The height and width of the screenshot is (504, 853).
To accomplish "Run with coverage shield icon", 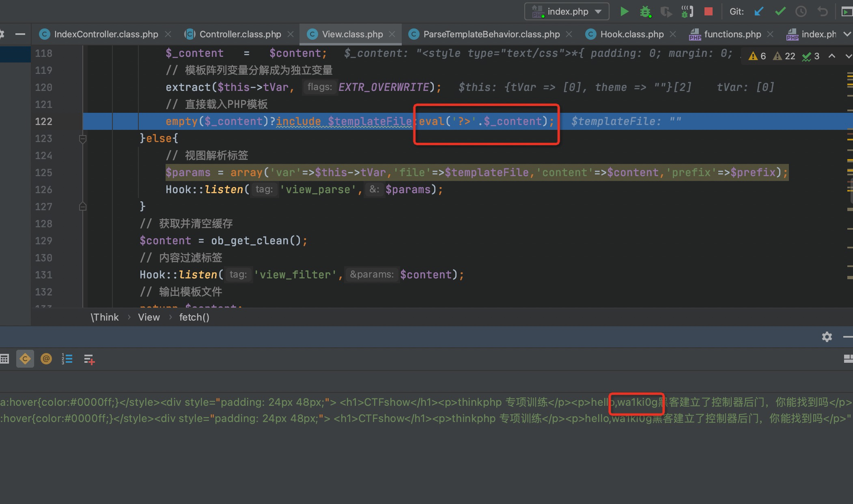I will tap(666, 11).
